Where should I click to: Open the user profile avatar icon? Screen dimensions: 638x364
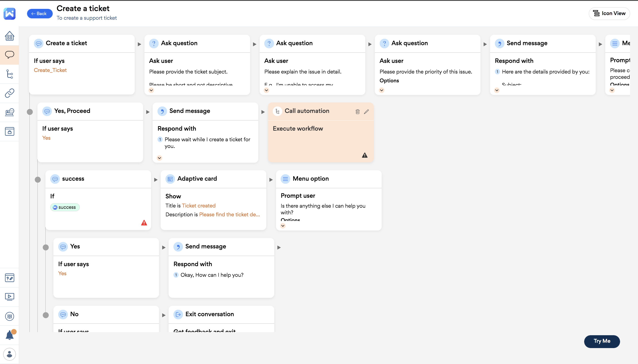click(x=10, y=354)
